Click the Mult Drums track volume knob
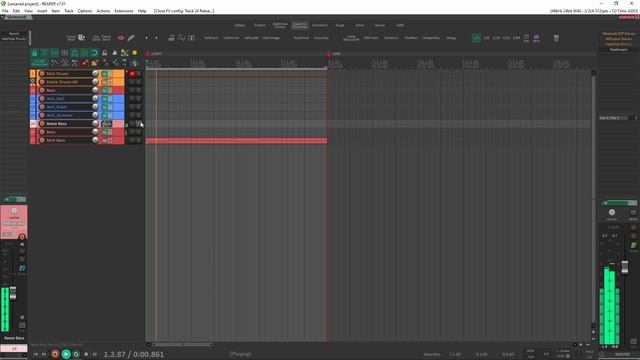The height and width of the screenshot is (360, 640). coord(95,73)
